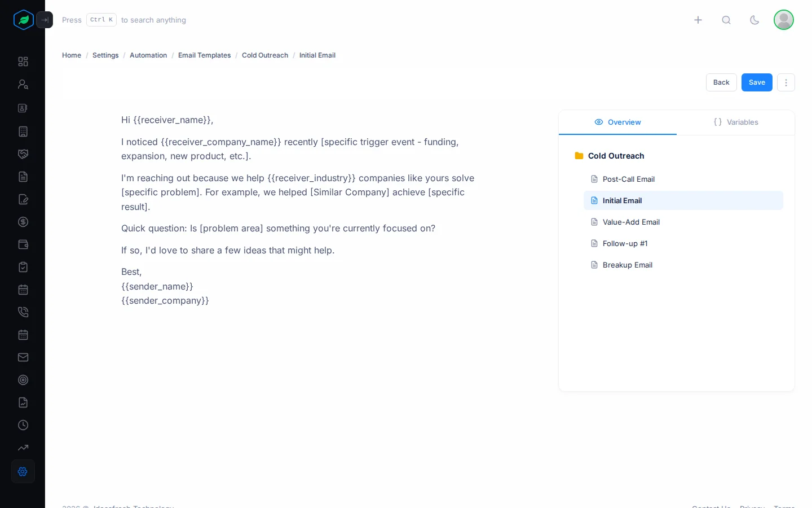Expand the sidebar with the arrow toggle

45,20
